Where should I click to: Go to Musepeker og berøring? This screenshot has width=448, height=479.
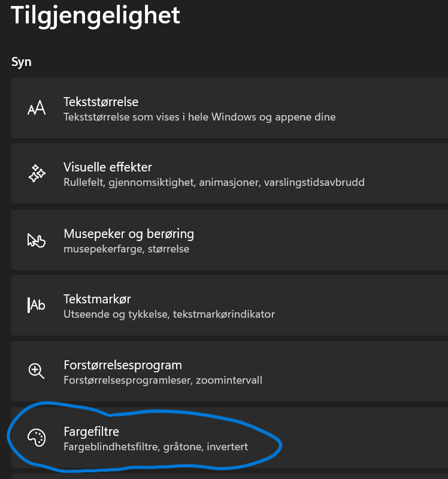129,233
